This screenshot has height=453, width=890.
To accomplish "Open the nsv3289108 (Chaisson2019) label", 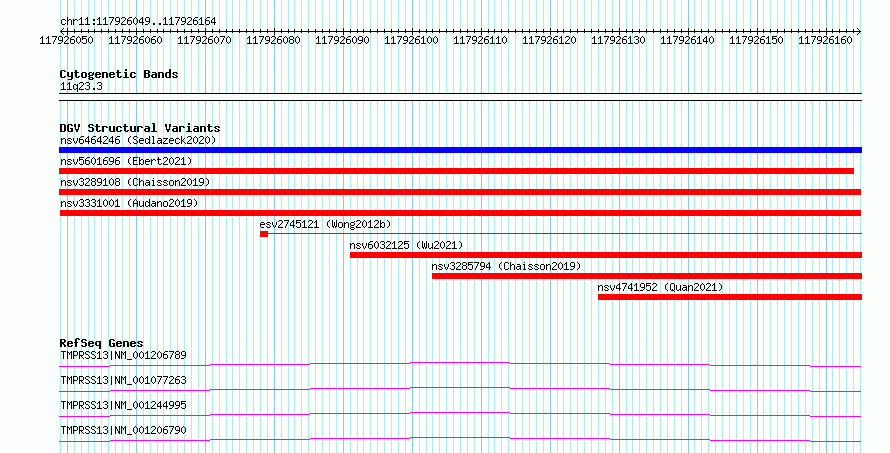I will pos(135,182).
